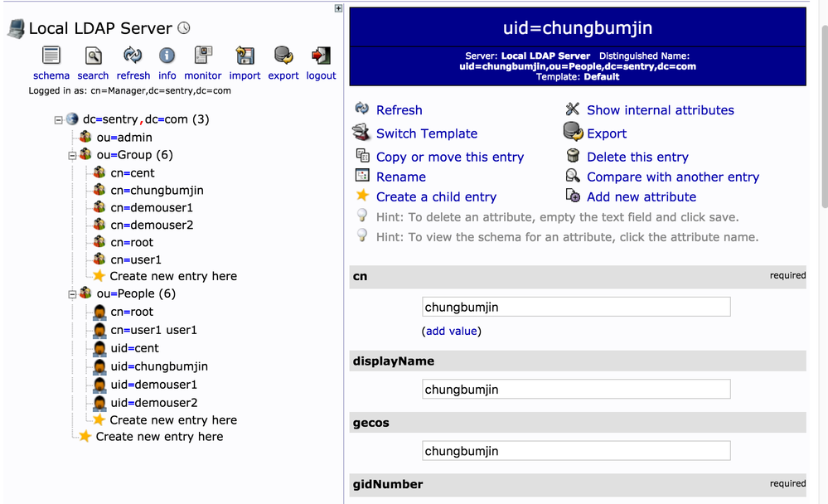This screenshot has height=504, width=828.
Task: Click the cn value input field
Action: pyautogui.click(x=576, y=307)
